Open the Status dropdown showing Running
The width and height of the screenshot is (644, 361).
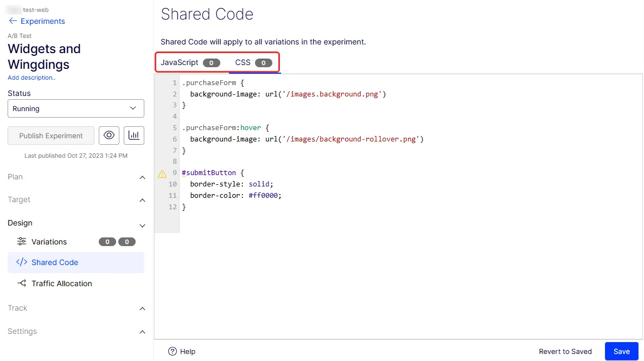(x=76, y=108)
